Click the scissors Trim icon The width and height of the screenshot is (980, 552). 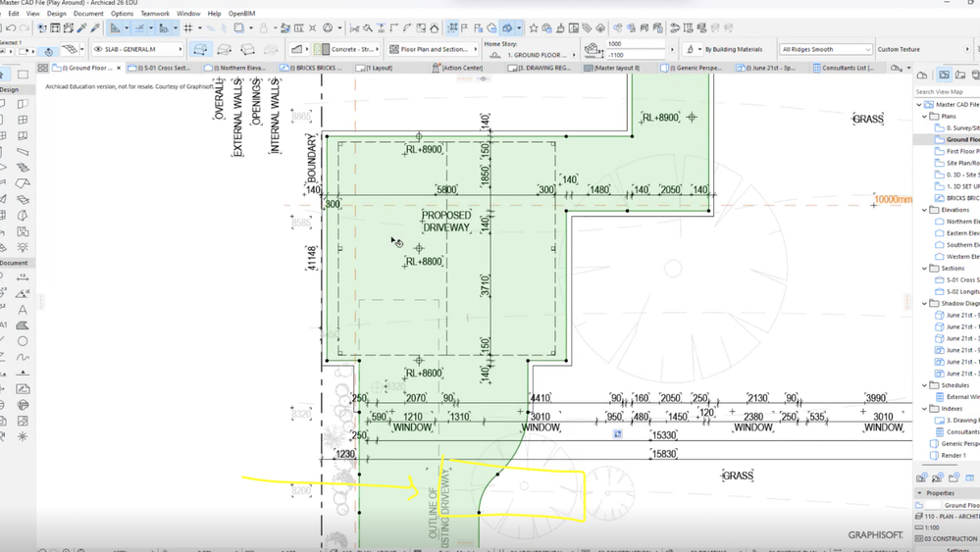point(354,28)
